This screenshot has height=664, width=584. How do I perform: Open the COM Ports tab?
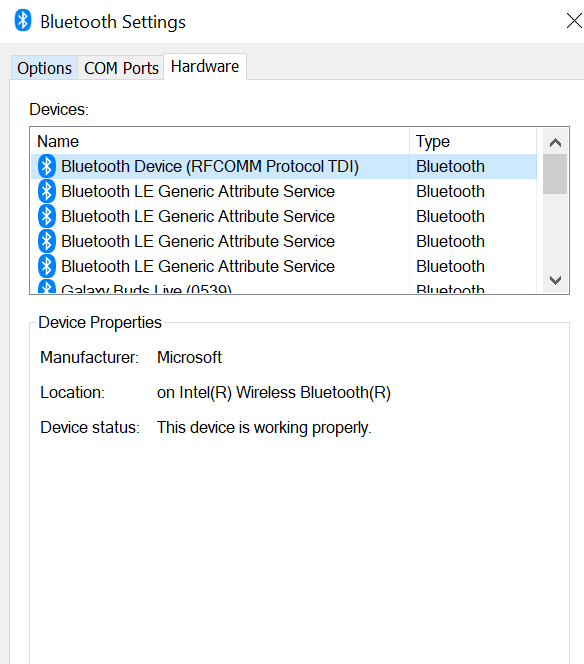click(x=121, y=68)
